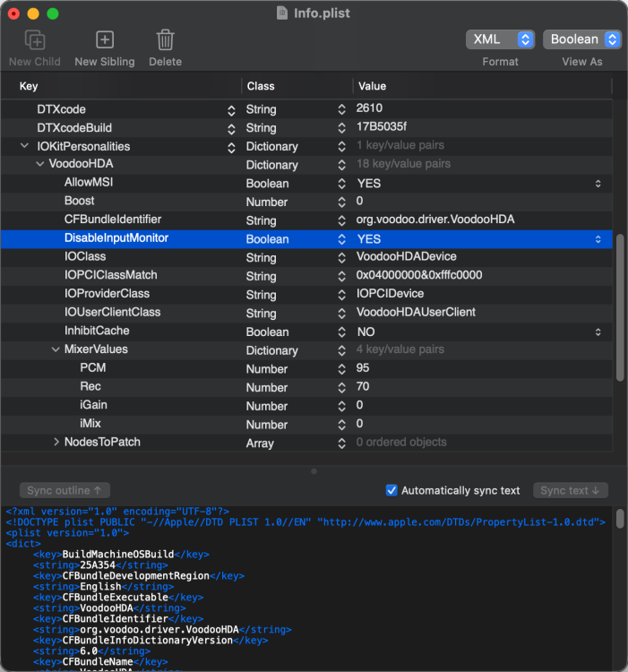Click key stepper arrows beside DTXcodeBuild key
Screen dimensions: 628x672
231,129
